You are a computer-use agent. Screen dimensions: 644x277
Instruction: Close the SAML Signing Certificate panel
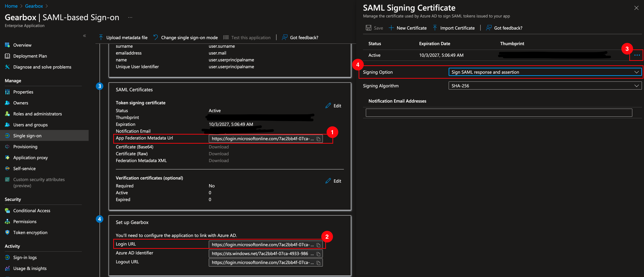click(636, 8)
